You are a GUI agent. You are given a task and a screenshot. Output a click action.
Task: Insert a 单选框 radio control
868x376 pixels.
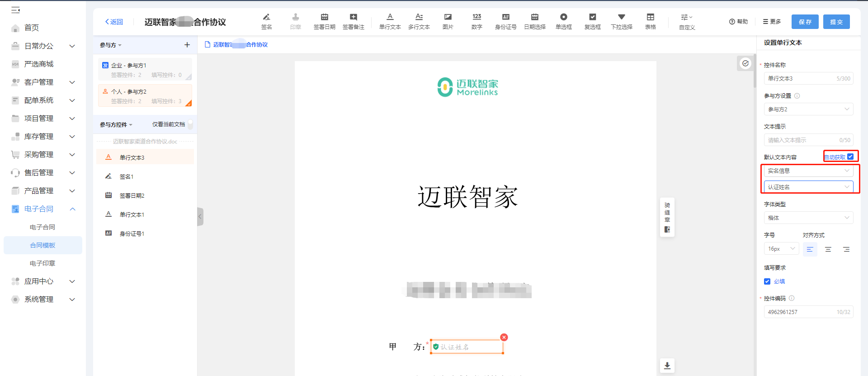coord(564,21)
